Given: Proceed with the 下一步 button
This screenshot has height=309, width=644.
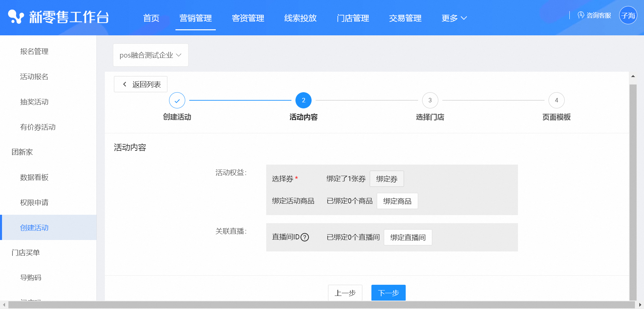Looking at the screenshot, I should coord(388,293).
